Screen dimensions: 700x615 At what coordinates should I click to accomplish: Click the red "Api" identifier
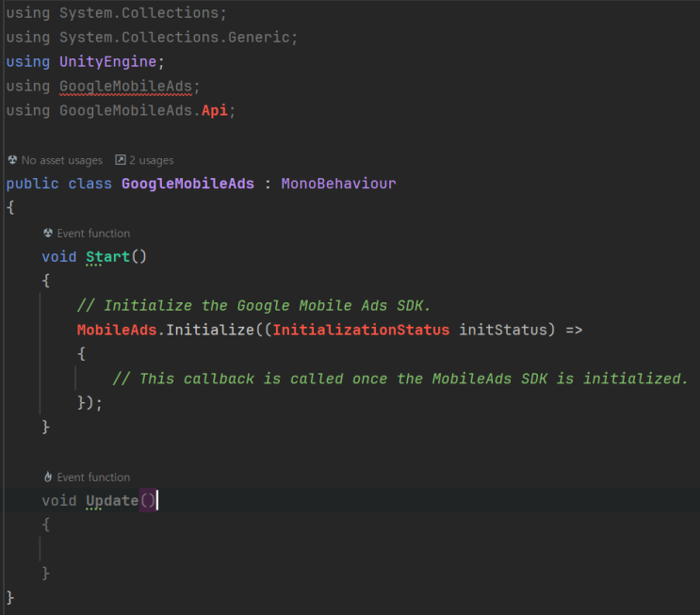pyautogui.click(x=214, y=110)
